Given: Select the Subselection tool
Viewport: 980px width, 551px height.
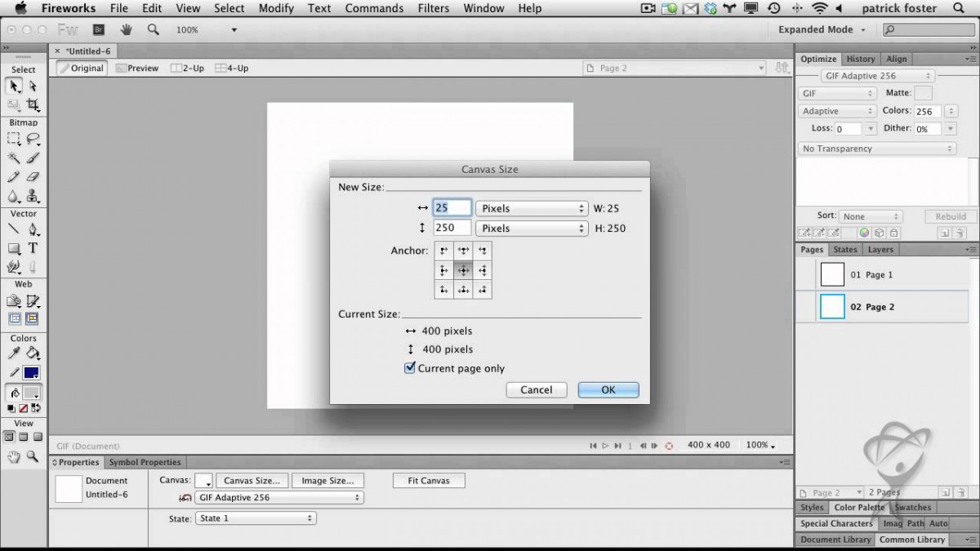Looking at the screenshot, I should (x=33, y=87).
